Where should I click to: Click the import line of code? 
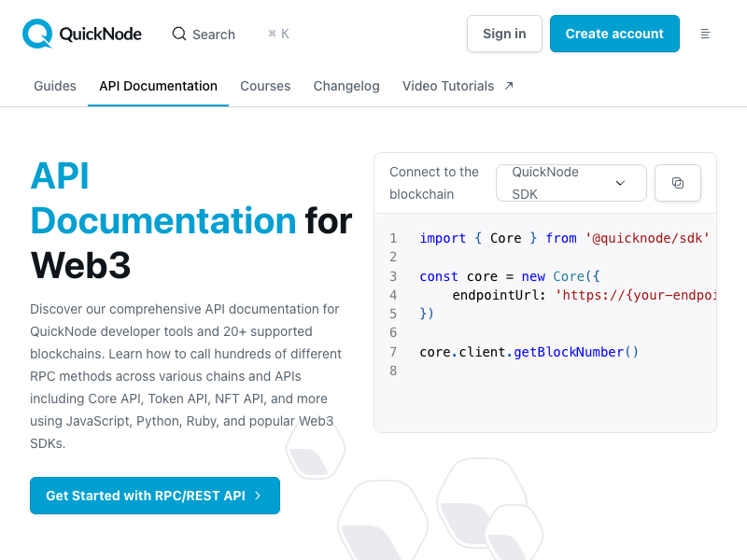point(565,238)
